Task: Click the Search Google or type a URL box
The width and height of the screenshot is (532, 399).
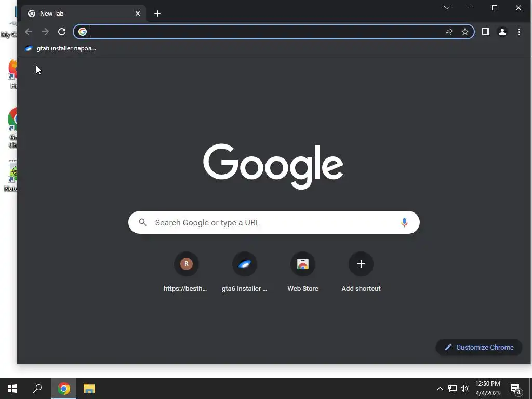Action: tap(274, 222)
